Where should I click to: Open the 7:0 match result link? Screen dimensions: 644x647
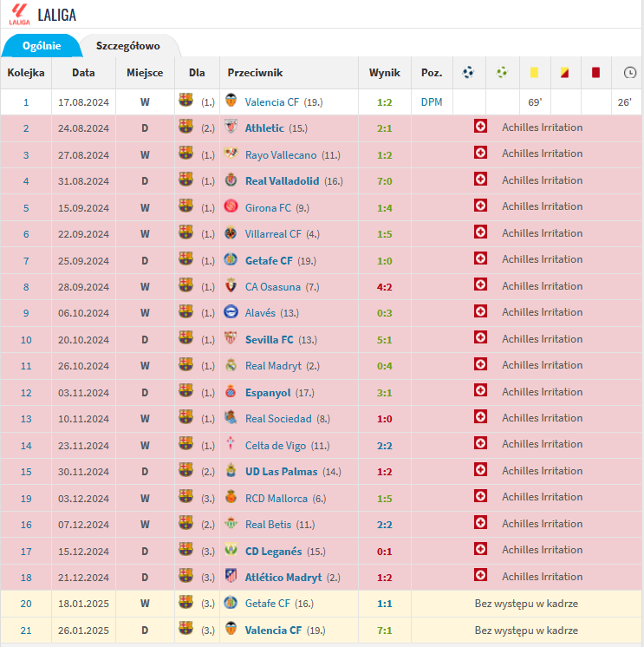pos(385,181)
